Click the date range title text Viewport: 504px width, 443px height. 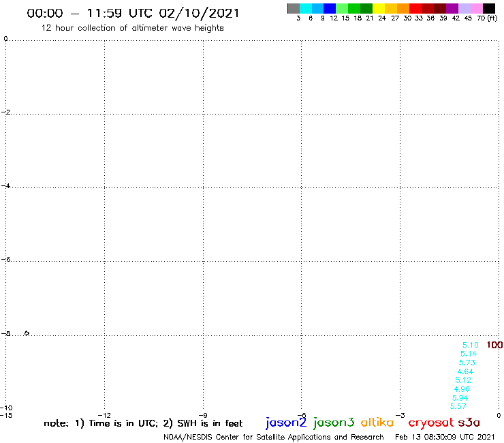pos(133,13)
